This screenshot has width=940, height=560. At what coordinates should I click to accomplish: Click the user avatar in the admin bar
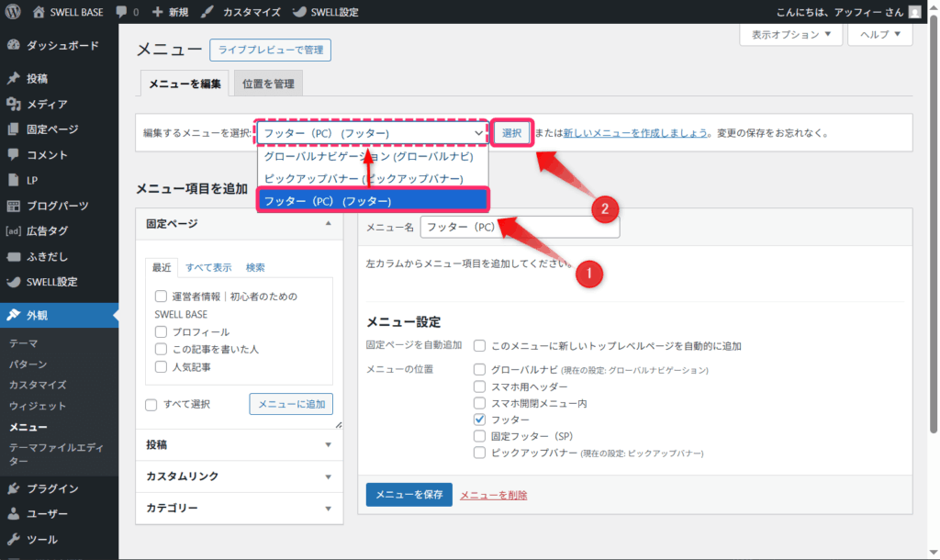(x=915, y=11)
